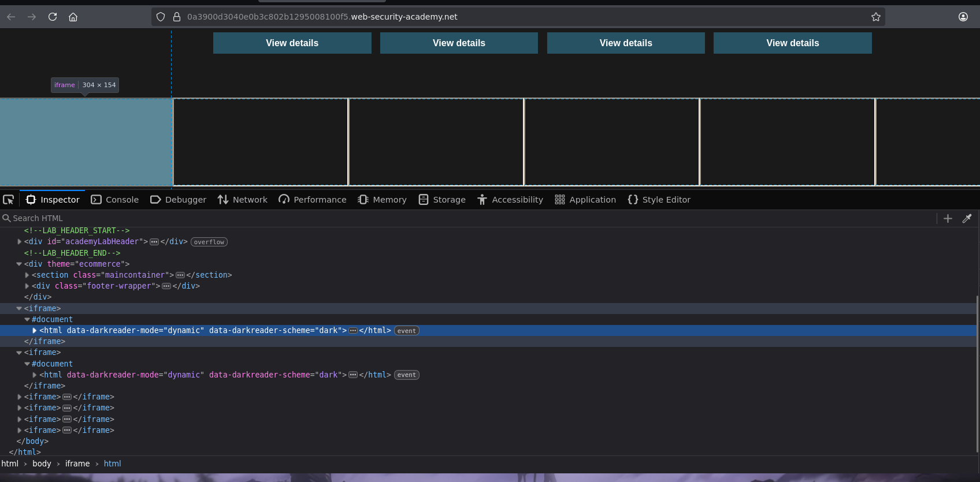Grab a color with the eyedropper
Image resolution: width=980 pixels, height=482 pixels.
point(967,218)
